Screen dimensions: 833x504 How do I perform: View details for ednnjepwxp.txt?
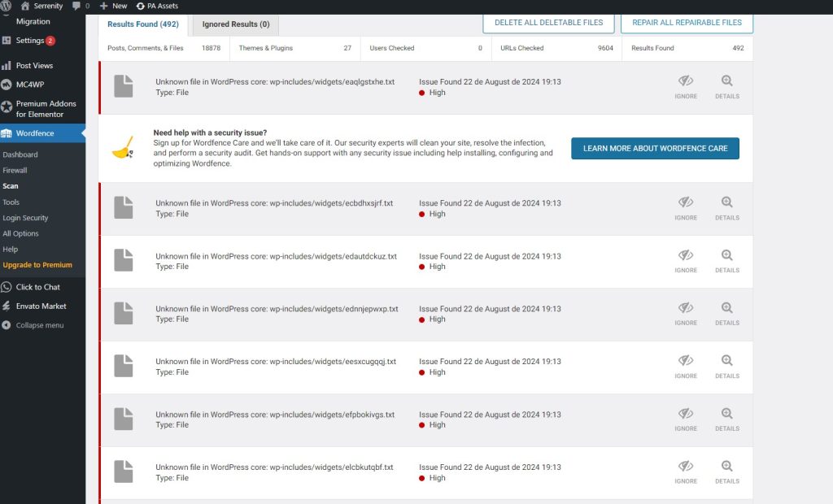tap(726, 314)
